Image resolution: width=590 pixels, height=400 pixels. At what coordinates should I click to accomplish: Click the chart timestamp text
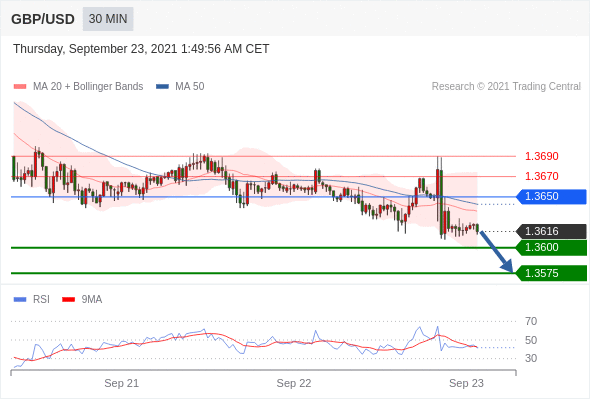[x=141, y=49]
